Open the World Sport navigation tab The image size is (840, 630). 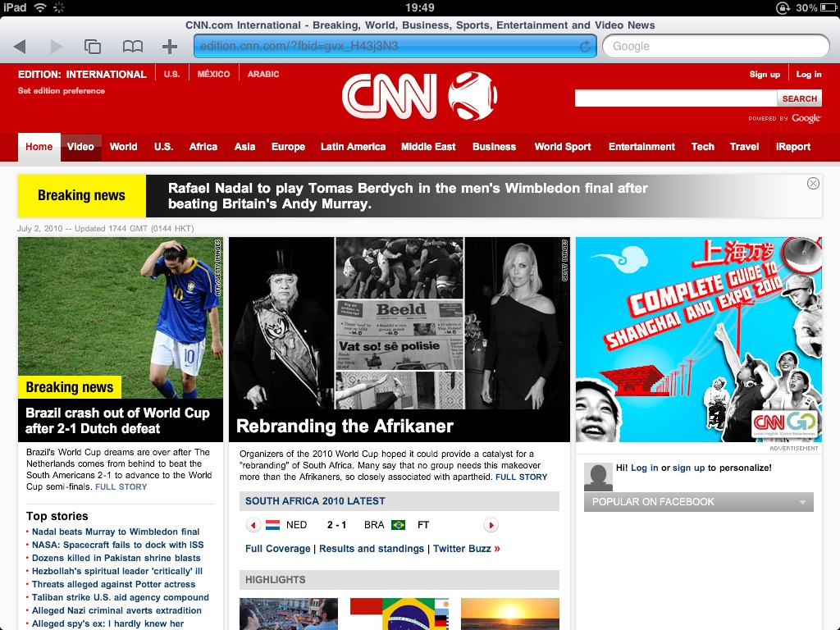tap(562, 147)
